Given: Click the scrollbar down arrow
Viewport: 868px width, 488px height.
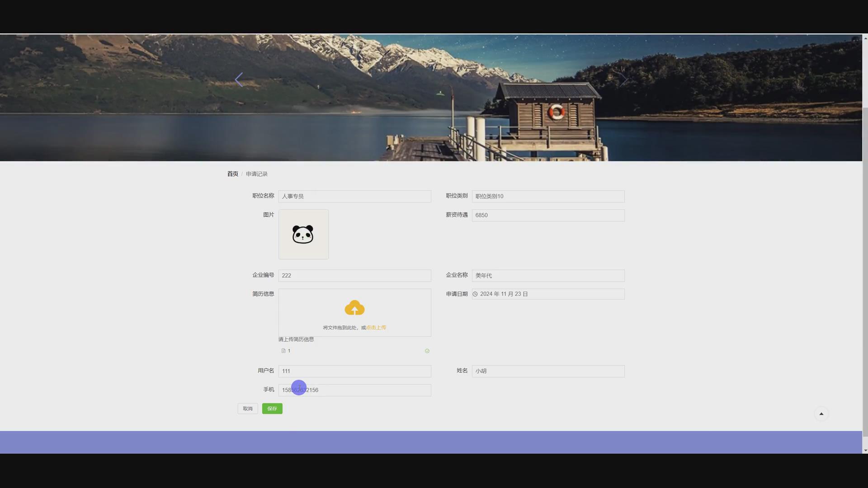Looking at the screenshot, I should click(865, 450).
